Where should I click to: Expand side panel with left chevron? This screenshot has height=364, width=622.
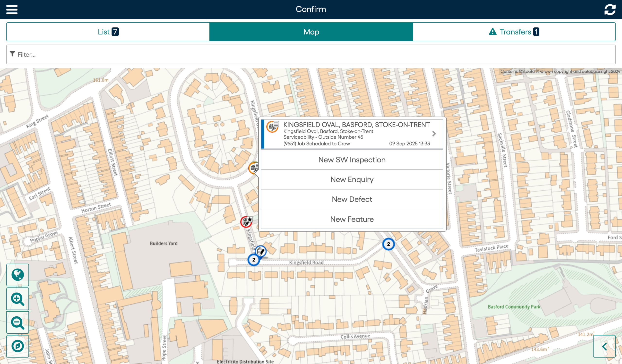(604, 346)
